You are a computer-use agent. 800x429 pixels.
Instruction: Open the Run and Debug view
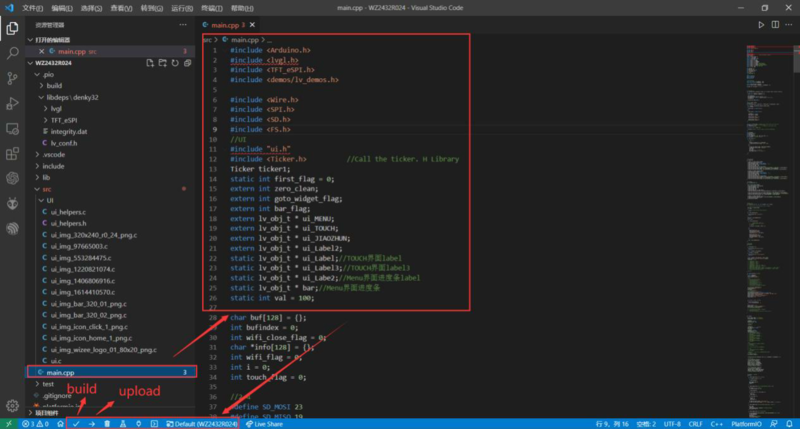click(12, 103)
